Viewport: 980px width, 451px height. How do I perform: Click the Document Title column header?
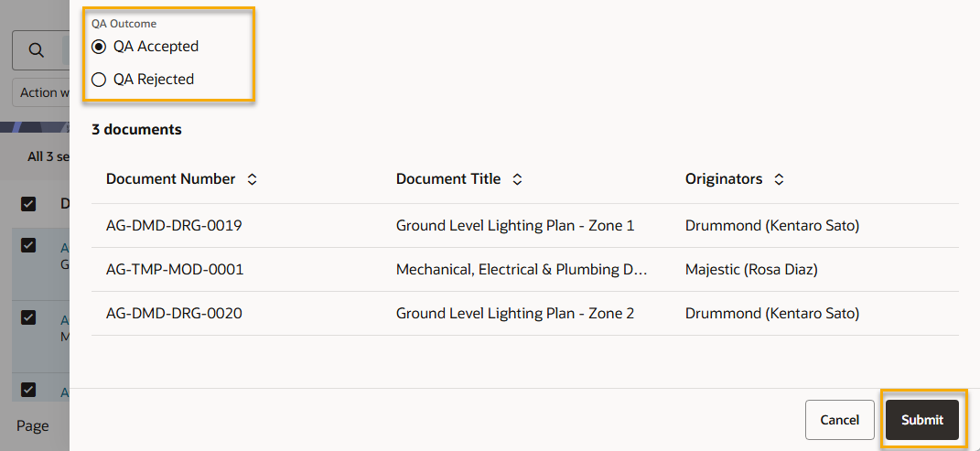(x=448, y=179)
